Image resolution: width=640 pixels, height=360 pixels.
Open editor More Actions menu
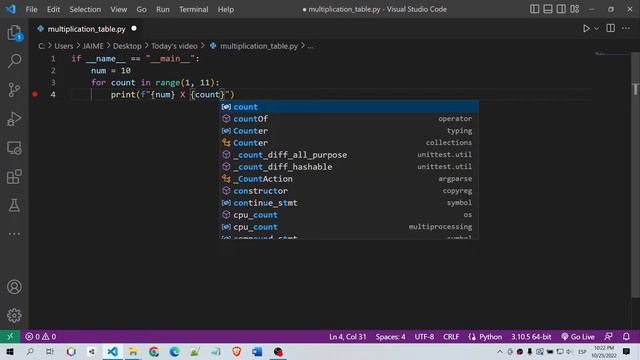tap(626, 28)
